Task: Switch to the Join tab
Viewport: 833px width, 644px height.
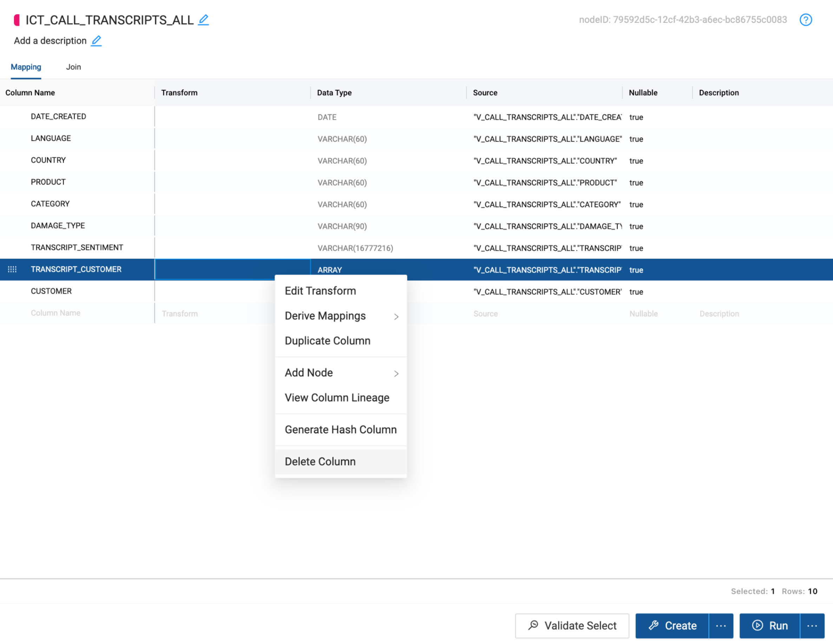Action: 73,67
